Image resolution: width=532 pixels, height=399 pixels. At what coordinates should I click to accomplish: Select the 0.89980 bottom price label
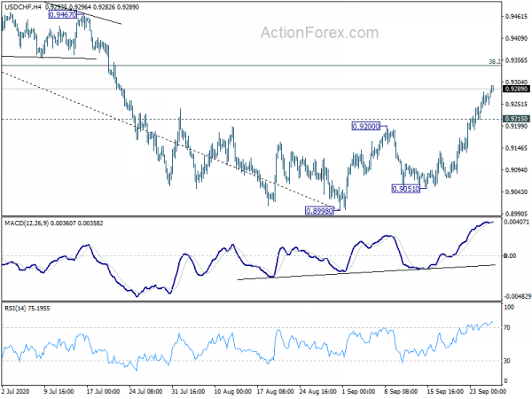[319, 211]
